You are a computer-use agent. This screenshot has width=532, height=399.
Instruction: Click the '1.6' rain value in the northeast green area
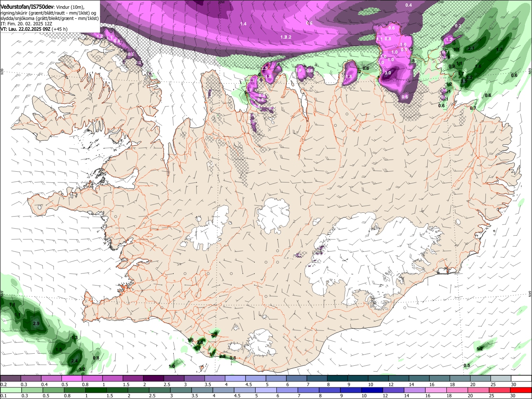click(x=478, y=66)
